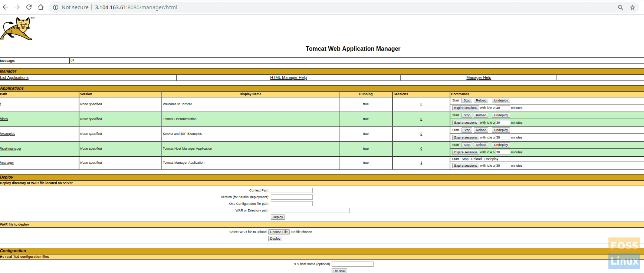
Task: Open the /host-manager application path
Action: [11, 149]
